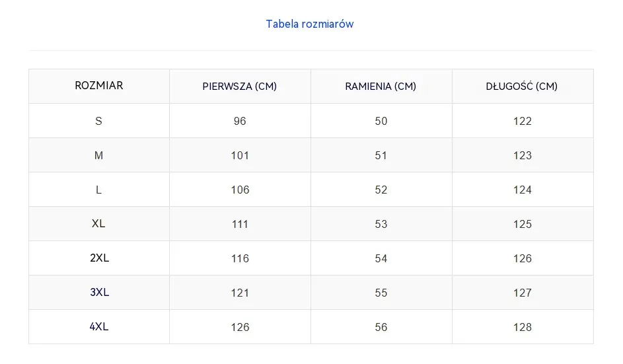
Task: Select the RAMIENIA (CM) column header
Action: (381, 86)
